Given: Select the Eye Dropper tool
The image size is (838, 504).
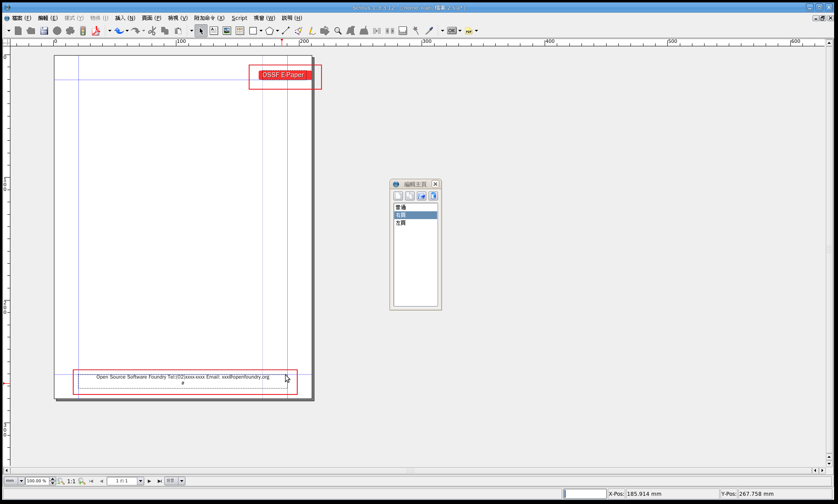Looking at the screenshot, I should tap(429, 31).
